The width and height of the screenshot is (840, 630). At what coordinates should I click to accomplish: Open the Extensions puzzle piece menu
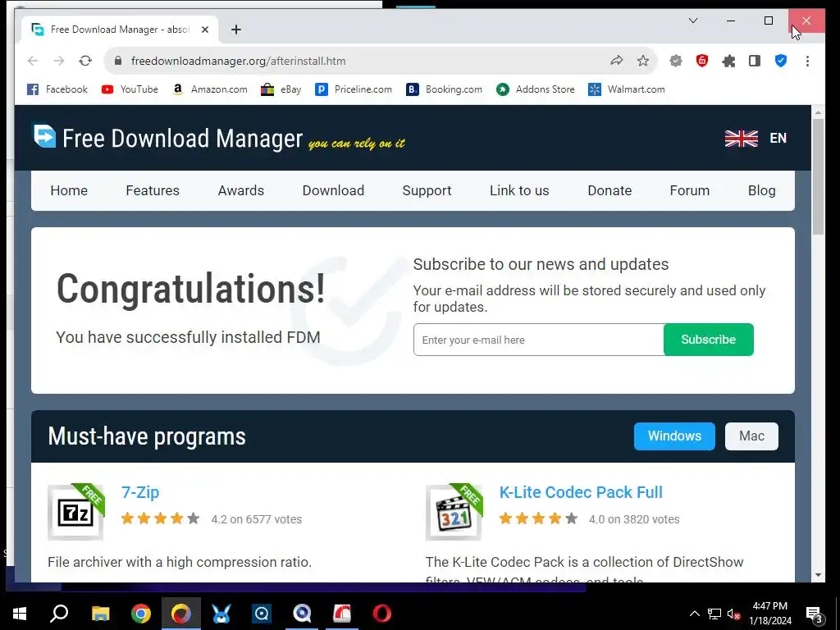click(x=728, y=61)
